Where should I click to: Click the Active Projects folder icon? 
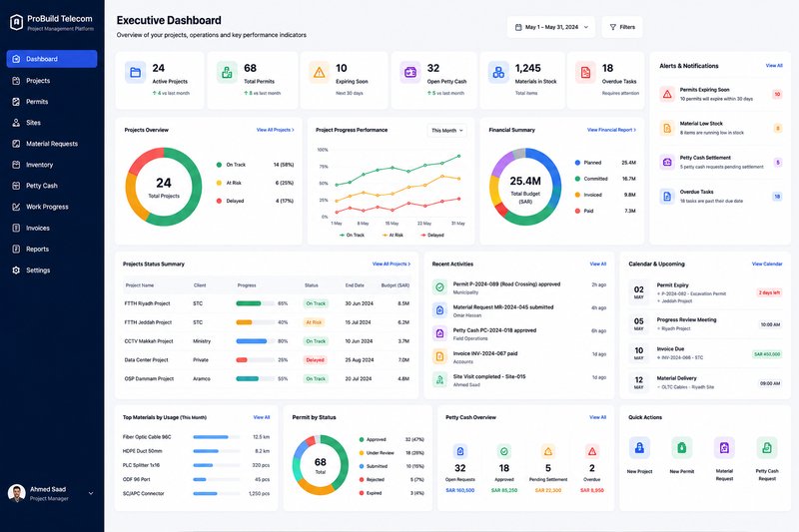point(135,73)
